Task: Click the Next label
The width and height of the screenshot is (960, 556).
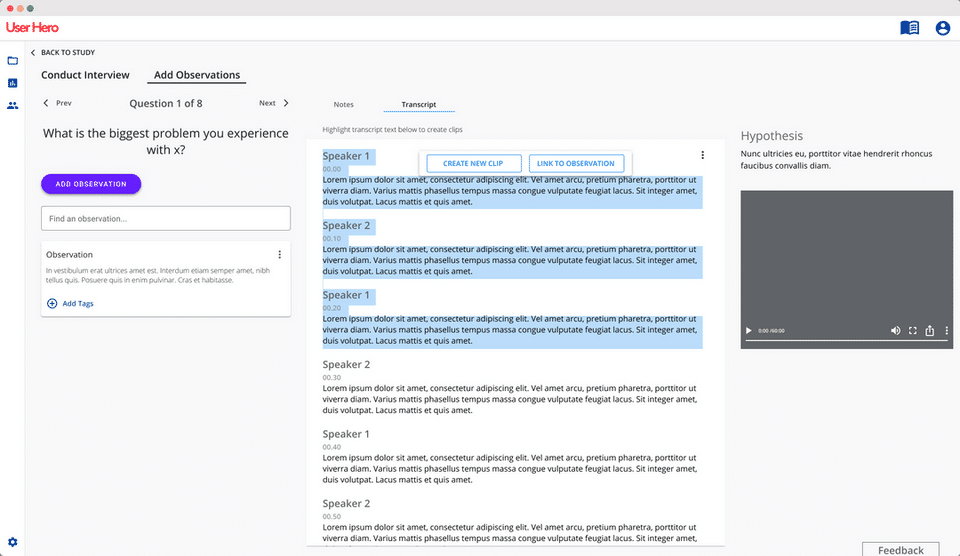Action: [267, 103]
